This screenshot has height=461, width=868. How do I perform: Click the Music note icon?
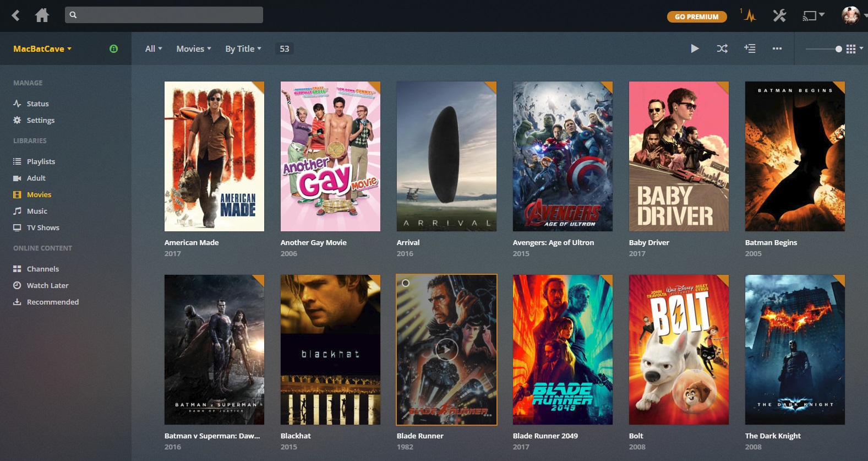coord(17,211)
